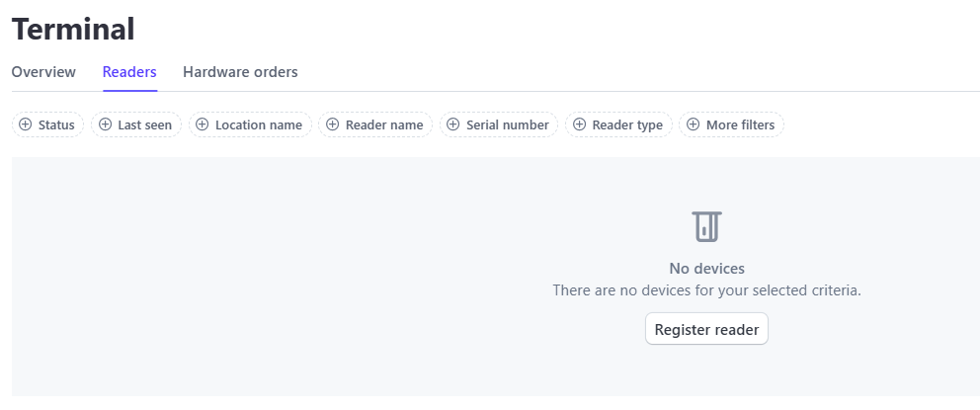Click the plus icon beside Reader name
Screen dimensions: 980x410
tap(333, 124)
